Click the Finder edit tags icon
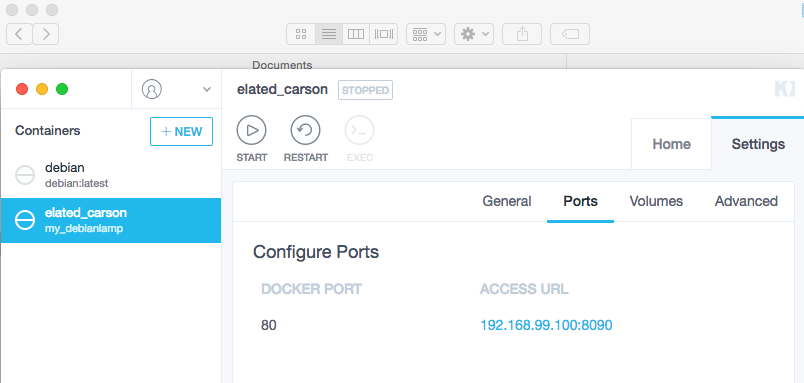 [x=570, y=34]
